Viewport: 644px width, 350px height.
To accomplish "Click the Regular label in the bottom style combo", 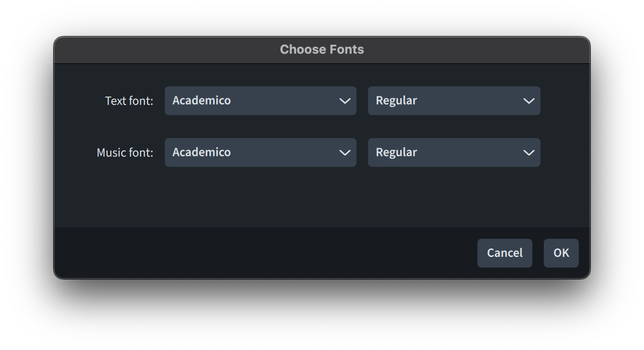I will [396, 152].
